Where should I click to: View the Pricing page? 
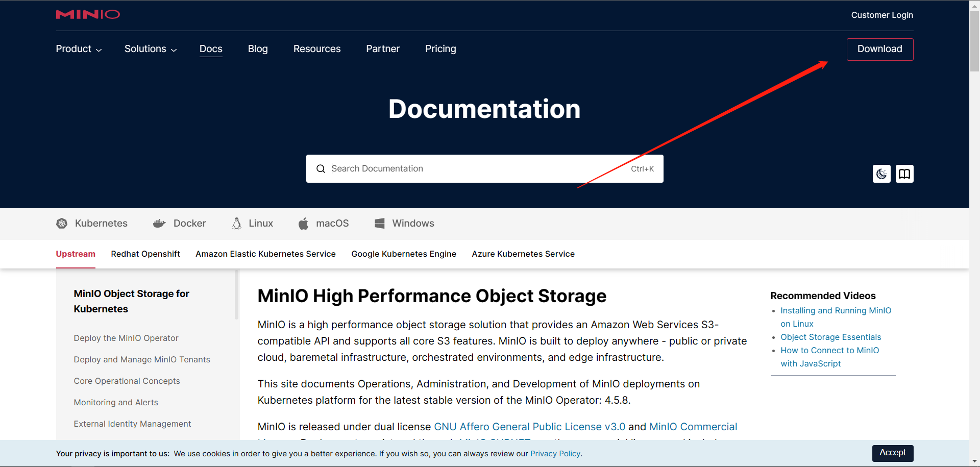[440, 49]
